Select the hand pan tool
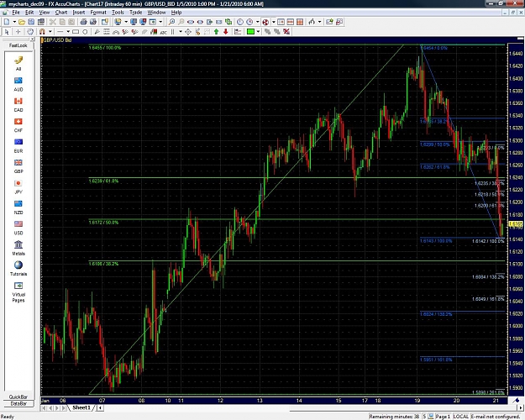Viewport: 525px width, 420px height. click(30, 31)
